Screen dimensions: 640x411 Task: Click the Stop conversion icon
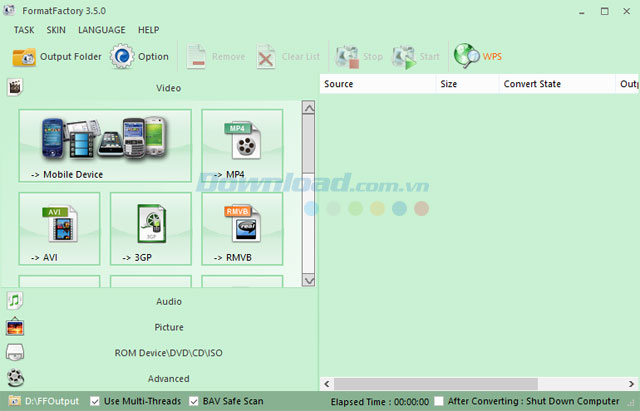coord(347,56)
